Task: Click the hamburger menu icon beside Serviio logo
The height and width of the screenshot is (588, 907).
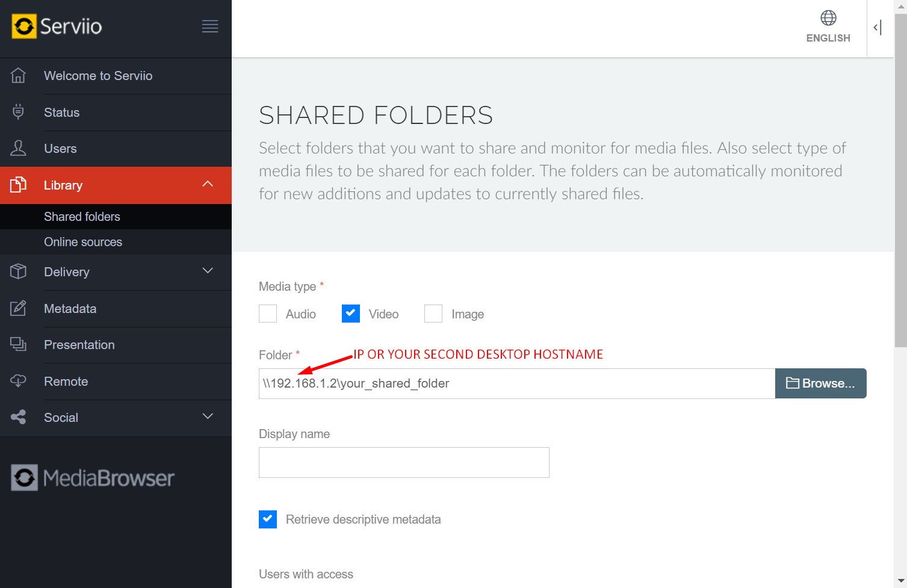Action: (x=209, y=26)
